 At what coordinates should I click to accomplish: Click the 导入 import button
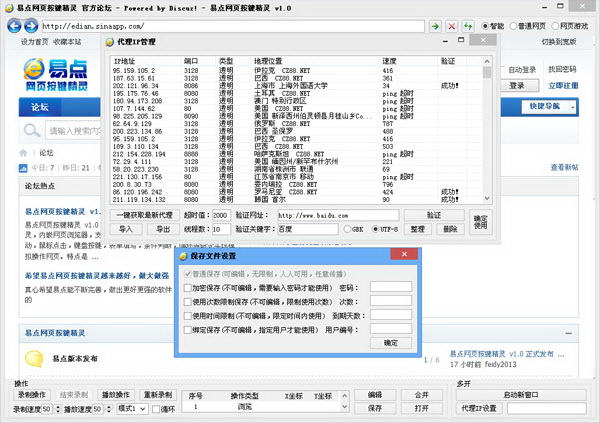tap(126, 229)
